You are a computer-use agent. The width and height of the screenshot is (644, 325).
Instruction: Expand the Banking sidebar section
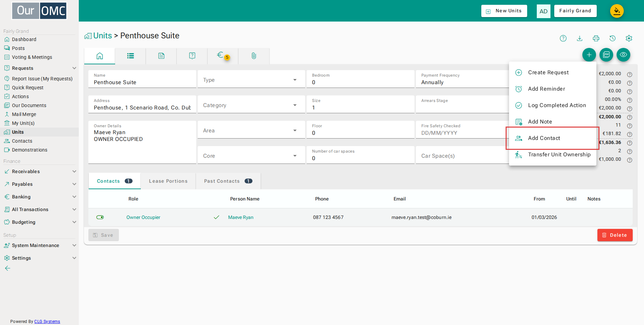tap(39, 197)
